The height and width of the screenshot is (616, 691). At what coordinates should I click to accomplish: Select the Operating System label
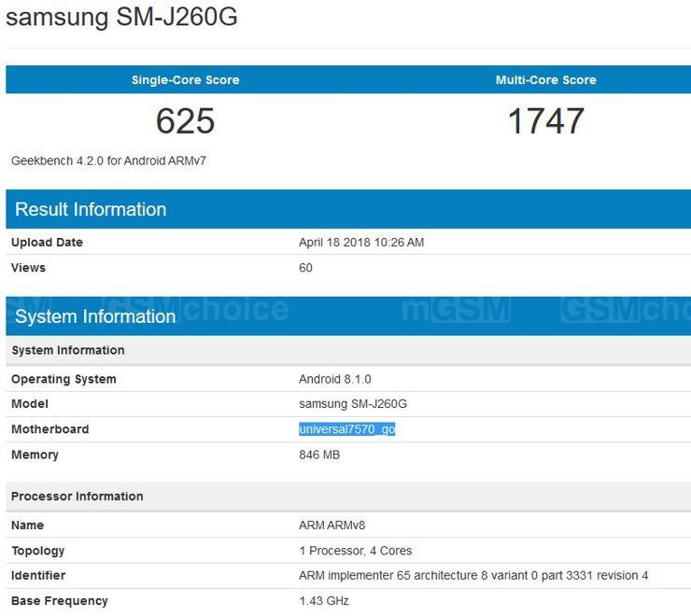63,379
